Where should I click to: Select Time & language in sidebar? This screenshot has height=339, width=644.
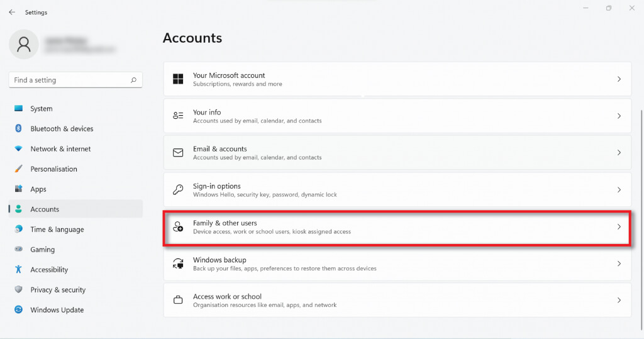pyautogui.click(x=57, y=229)
